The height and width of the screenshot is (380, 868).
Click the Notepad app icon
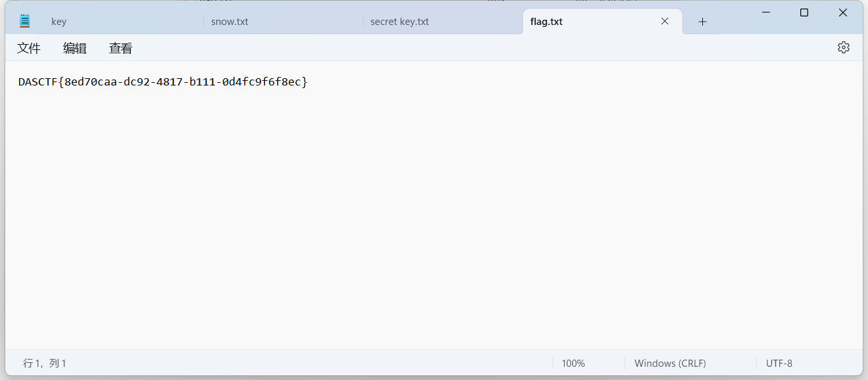pyautogui.click(x=25, y=21)
